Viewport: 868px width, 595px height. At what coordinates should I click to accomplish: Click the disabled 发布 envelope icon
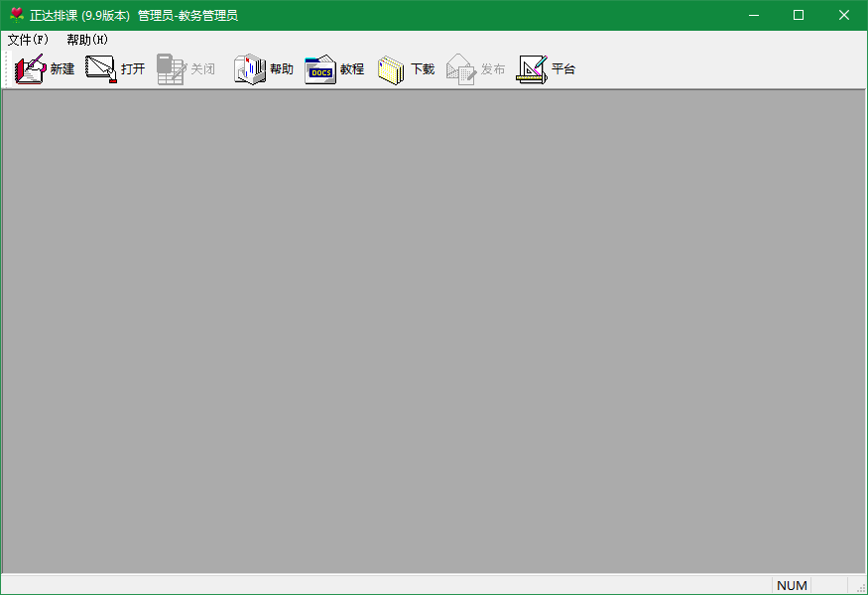point(461,69)
